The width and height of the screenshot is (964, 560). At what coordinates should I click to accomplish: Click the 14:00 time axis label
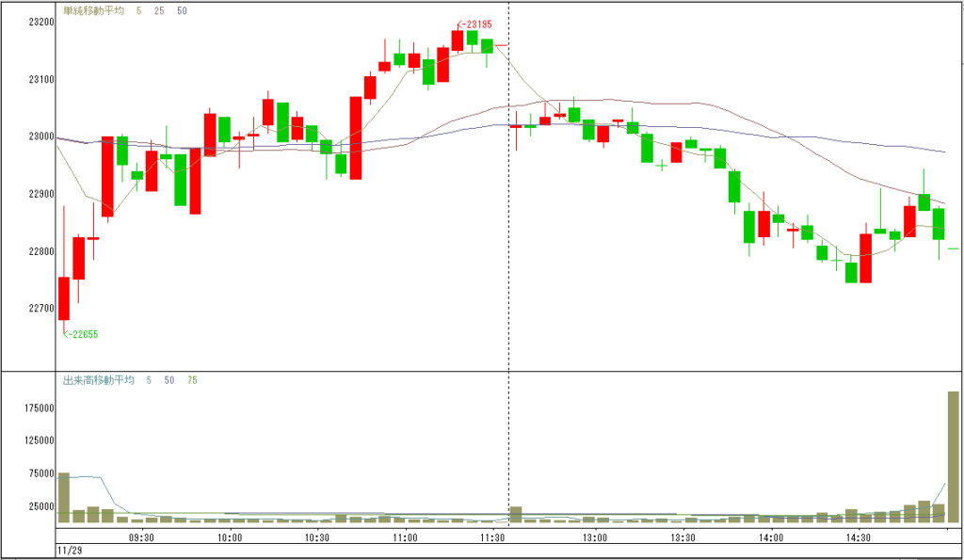click(x=771, y=537)
